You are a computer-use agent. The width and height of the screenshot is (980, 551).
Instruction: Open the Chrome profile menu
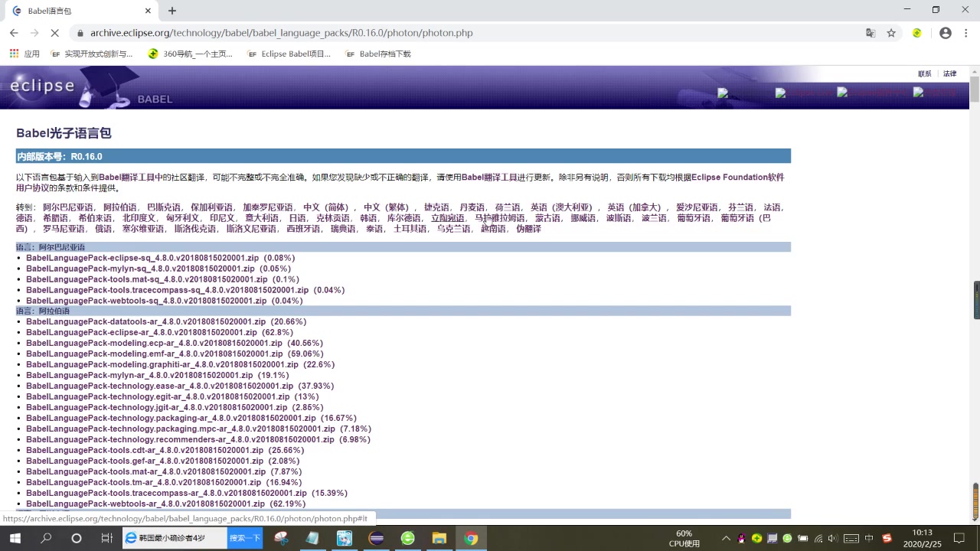(946, 33)
